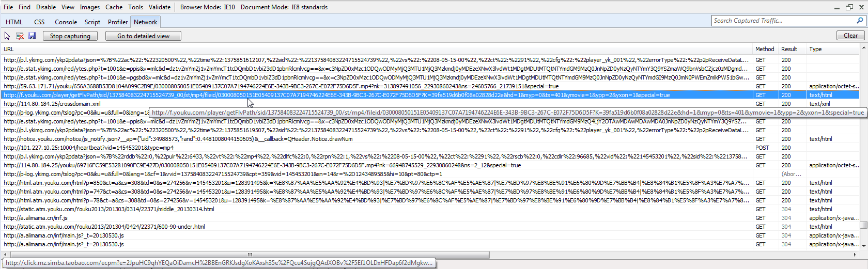Open the Find menu

point(24,7)
